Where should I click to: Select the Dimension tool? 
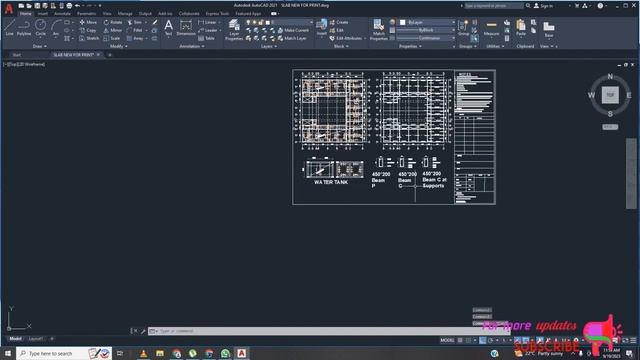click(x=186, y=28)
